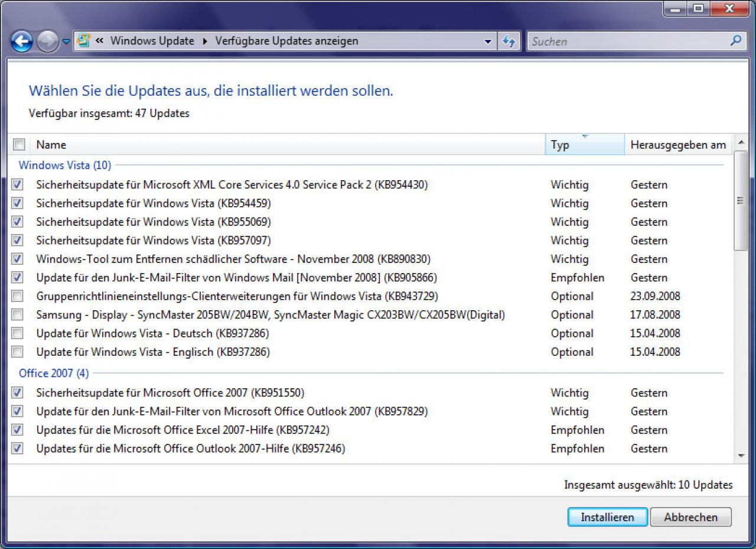Uncheck XML Core Services KB954430 update
756x549 pixels.
(x=18, y=184)
